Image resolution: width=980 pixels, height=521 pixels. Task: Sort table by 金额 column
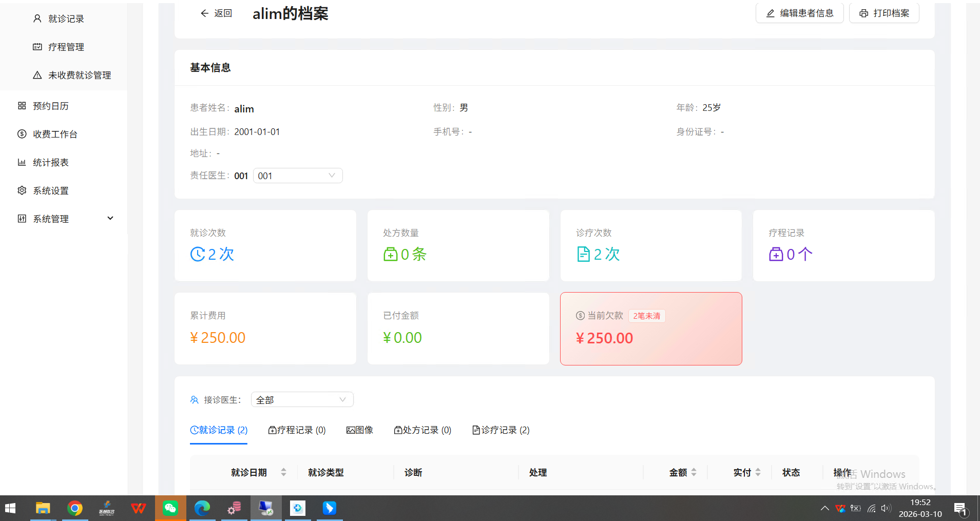694,472
